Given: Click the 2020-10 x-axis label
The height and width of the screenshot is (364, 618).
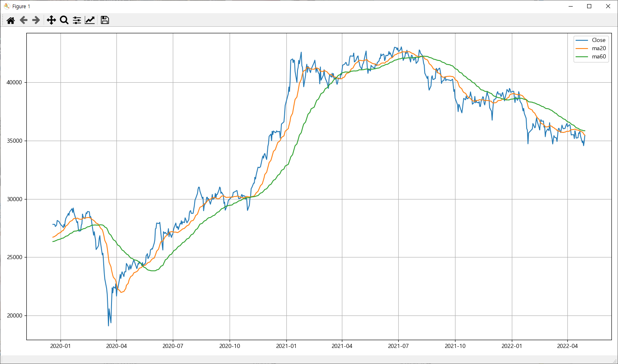Looking at the screenshot, I should point(230,346).
